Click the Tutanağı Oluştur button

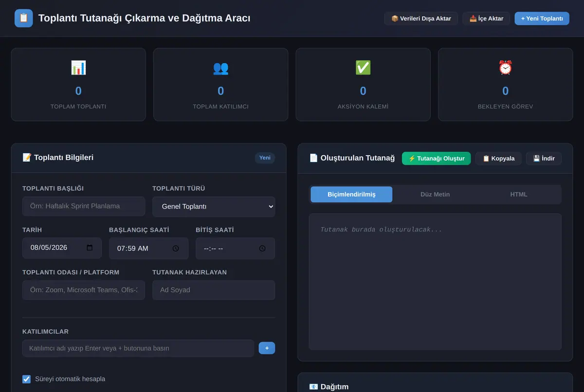437,158
